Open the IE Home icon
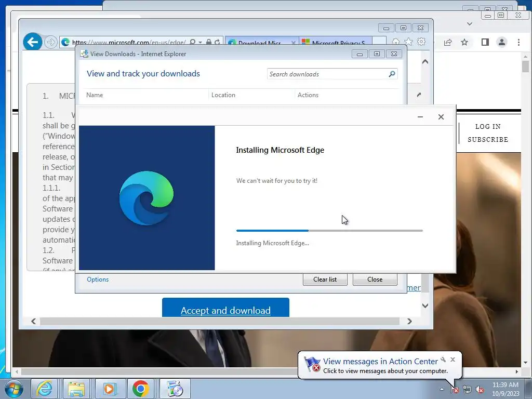This screenshot has width=532, height=399. pyautogui.click(x=395, y=42)
